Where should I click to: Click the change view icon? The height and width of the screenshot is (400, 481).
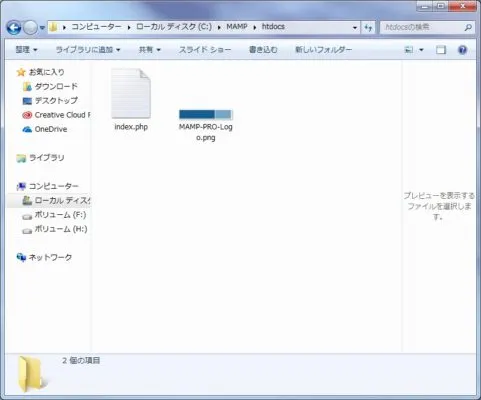point(409,50)
